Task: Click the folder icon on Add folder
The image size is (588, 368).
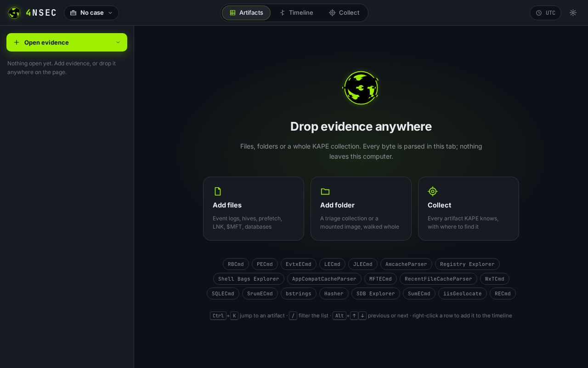Action: pos(325,191)
